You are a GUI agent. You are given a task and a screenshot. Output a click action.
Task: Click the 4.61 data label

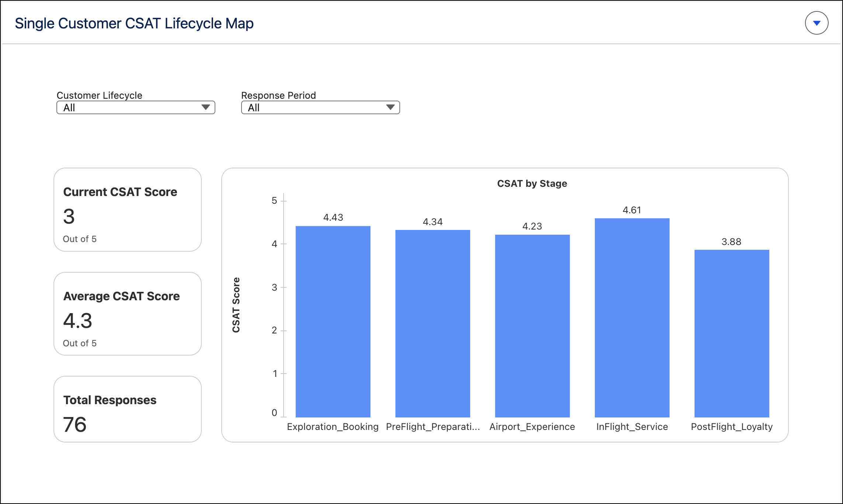tap(632, 210)
